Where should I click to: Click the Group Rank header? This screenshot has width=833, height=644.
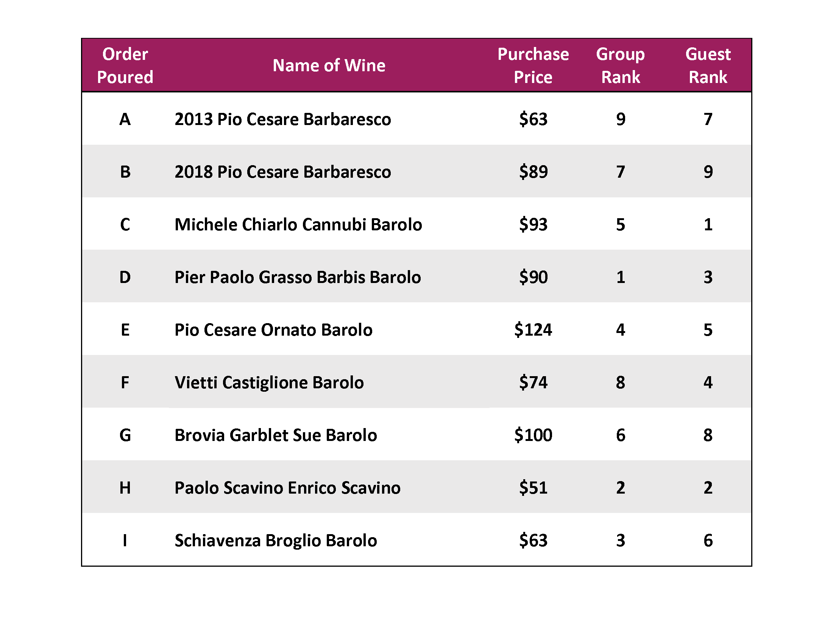click(620, 65)
